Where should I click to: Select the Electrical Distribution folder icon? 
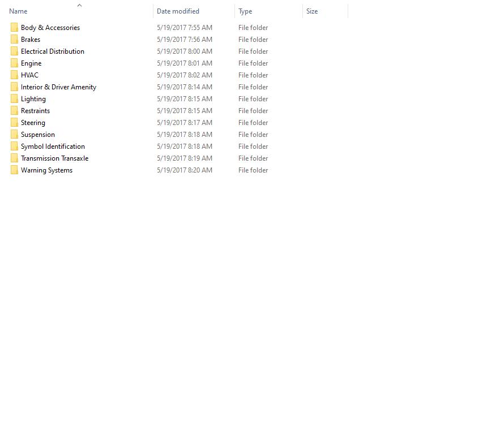pos(14,51)
